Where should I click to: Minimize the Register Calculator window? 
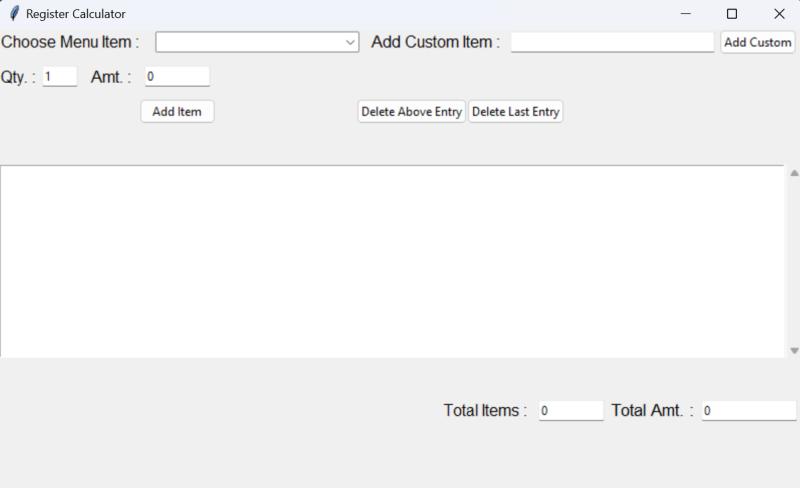[x=686, y=14]
